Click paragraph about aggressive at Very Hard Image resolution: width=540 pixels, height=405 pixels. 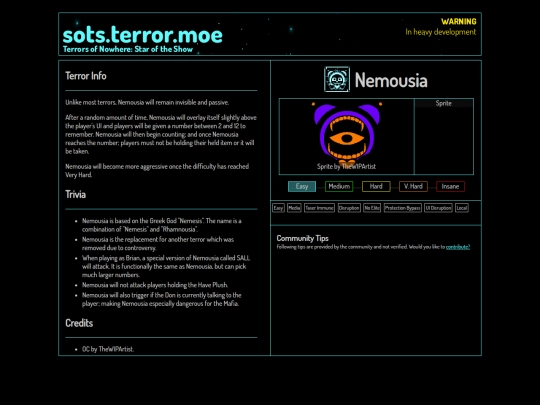[x=157, y=170]
